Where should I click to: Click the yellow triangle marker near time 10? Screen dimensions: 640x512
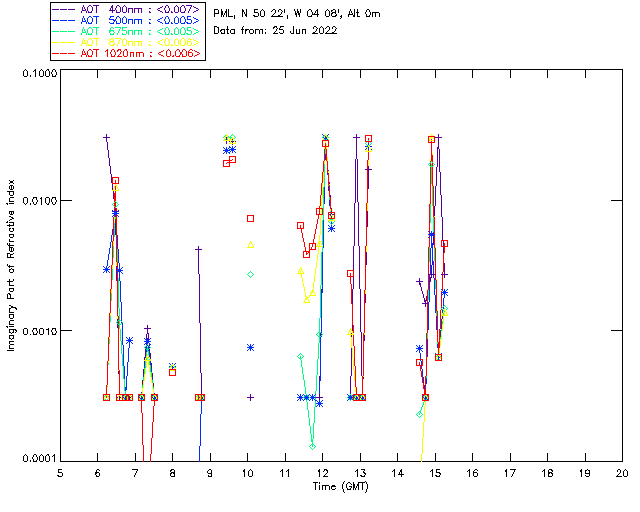pos(251,244)
